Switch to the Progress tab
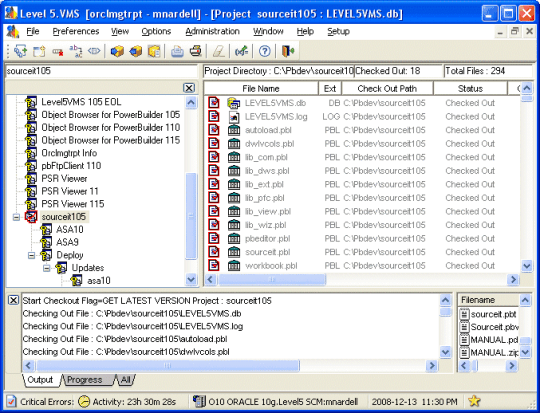Image resolution: width=540 pixels, height=413 pixels. coord(84,380)
